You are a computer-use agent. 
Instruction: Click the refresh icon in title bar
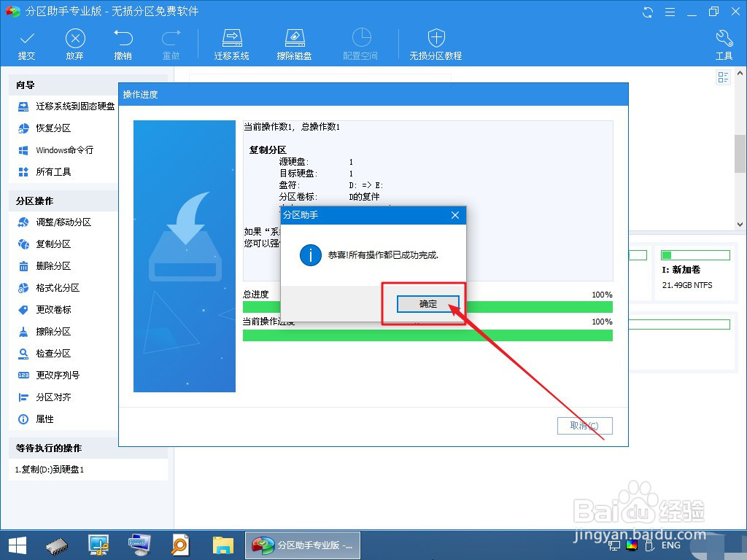click(648, 12)
